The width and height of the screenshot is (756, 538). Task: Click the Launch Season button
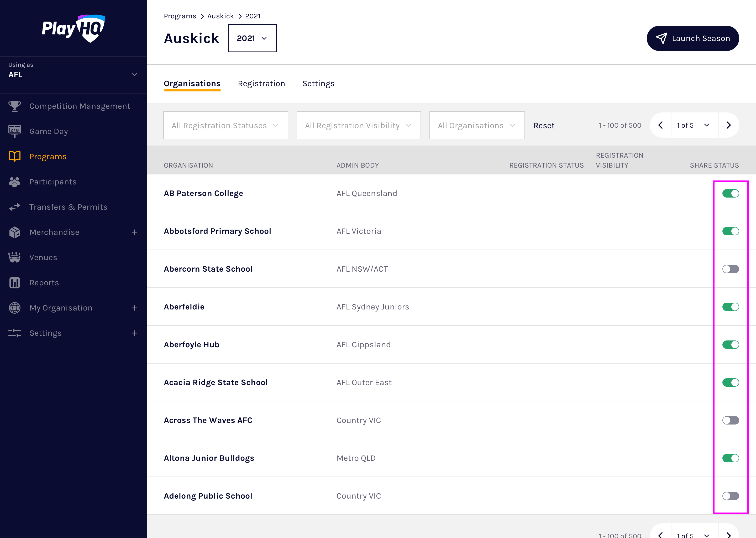pos(693,38)
